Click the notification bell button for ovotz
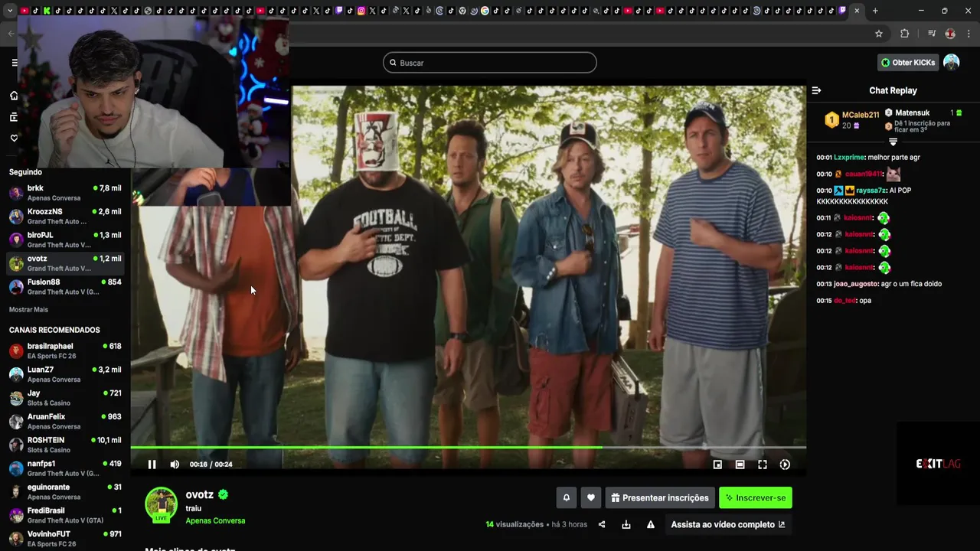 coord(567,497)
